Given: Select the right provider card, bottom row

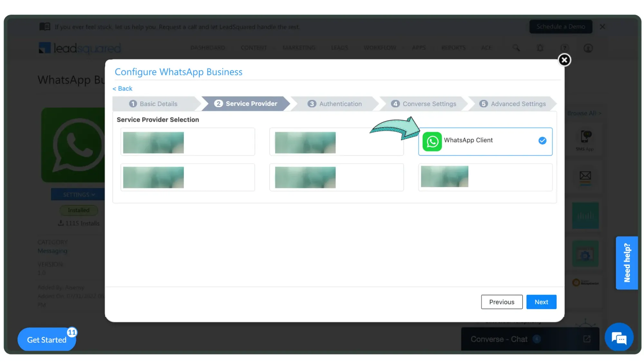Looking at the screenshot, I should (x=485, y=177).
